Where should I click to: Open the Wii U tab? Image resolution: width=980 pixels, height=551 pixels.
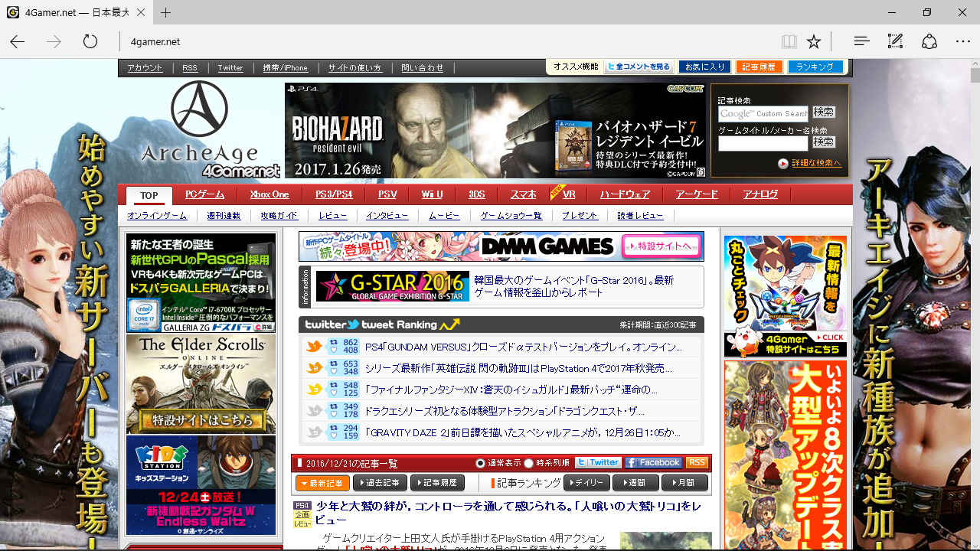click(432, 194)
